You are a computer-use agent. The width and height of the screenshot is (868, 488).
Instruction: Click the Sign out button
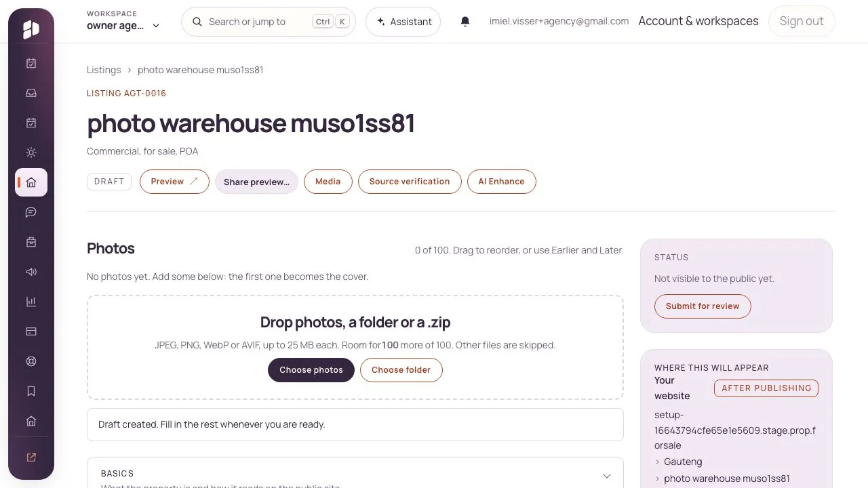802,21
